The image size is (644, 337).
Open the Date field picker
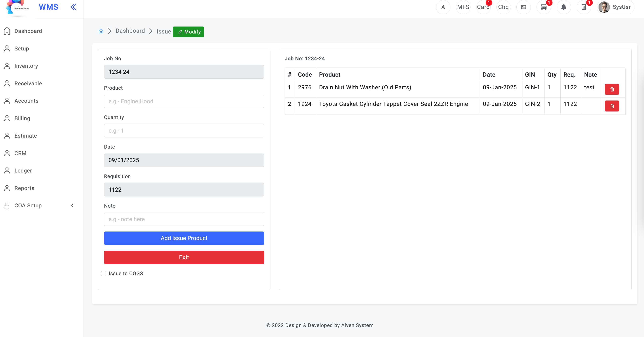[184, 160]
